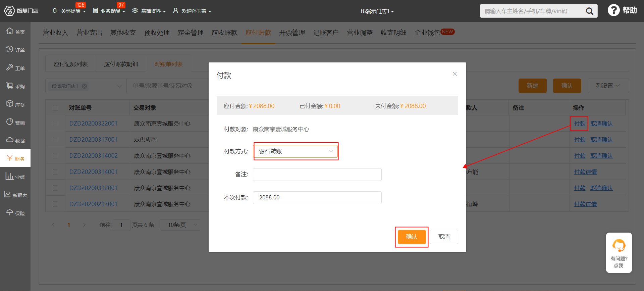Viewport: 644px width, 291px height.
Task: Open 采购 purchasing in the sidebar
Action: coord(15,86)
